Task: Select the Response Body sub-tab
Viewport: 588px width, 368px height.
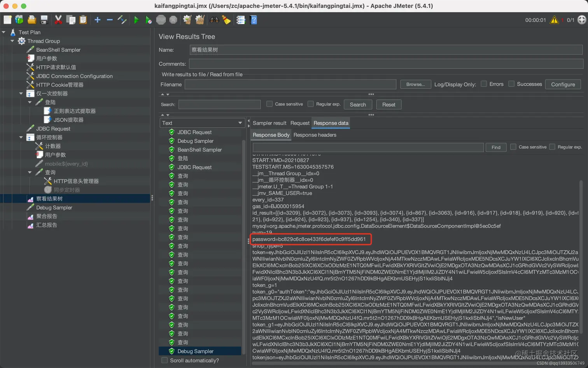Action: [x=271, y=135]
